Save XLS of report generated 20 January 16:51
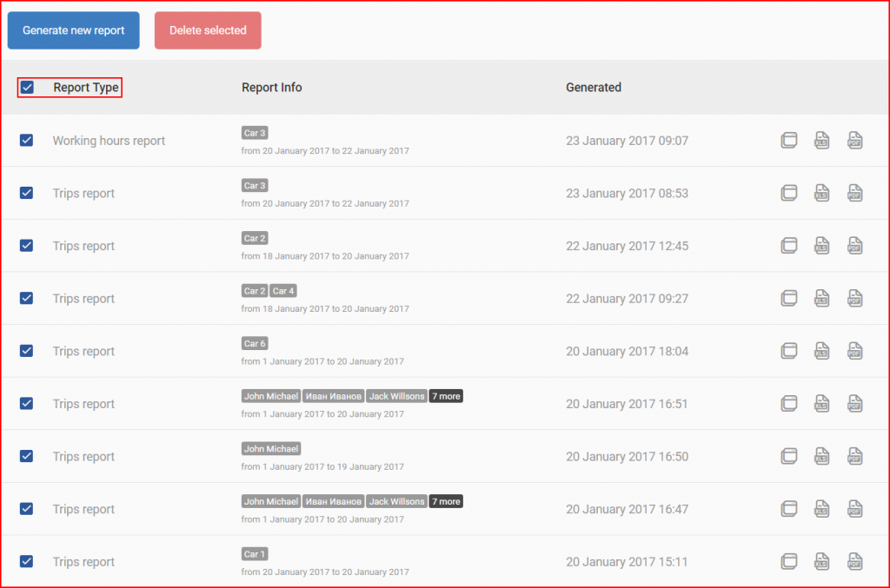 pos(822,404)
